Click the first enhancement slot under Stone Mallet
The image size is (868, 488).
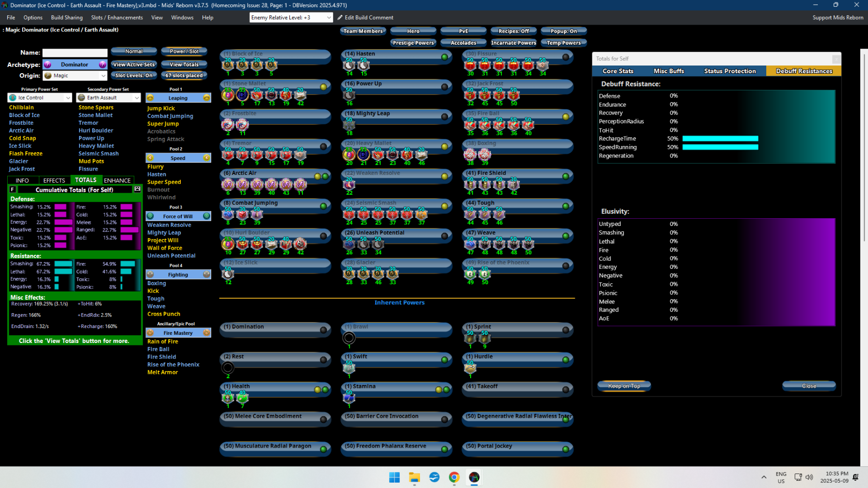pyautogui.click(x=228, y=95)
